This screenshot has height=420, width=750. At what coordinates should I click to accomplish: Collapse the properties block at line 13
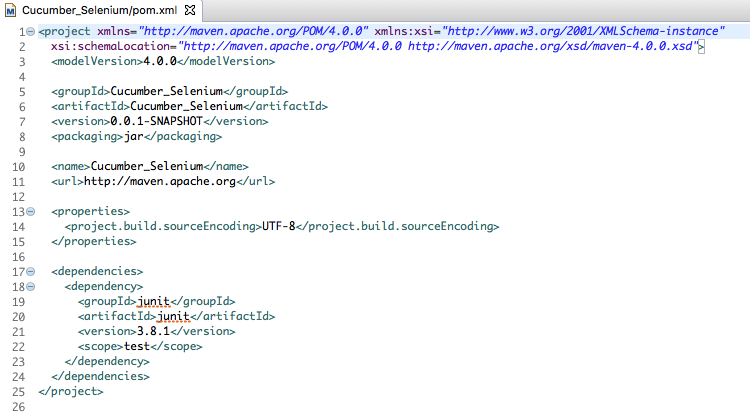coord(30,212)
